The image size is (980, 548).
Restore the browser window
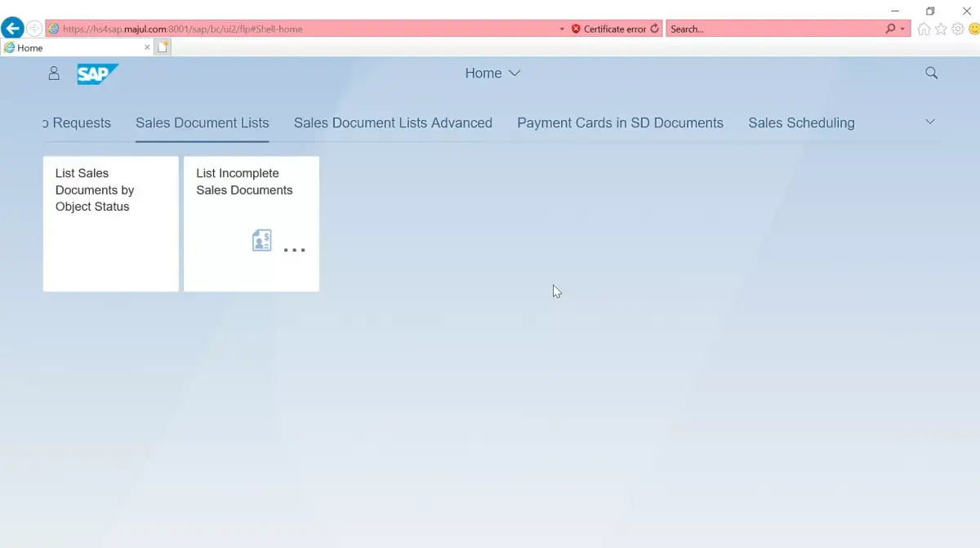tap(930, 11)
